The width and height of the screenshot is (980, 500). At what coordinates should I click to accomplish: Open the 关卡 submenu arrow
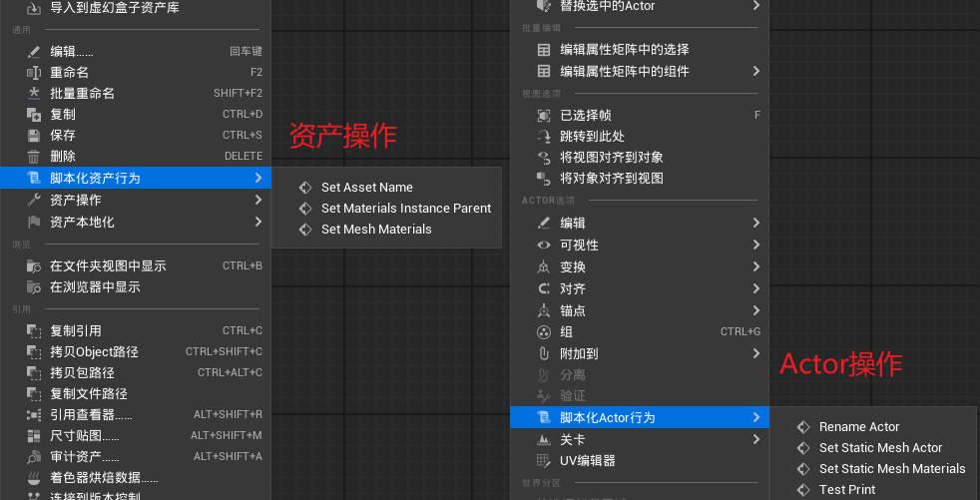(755, 440)
